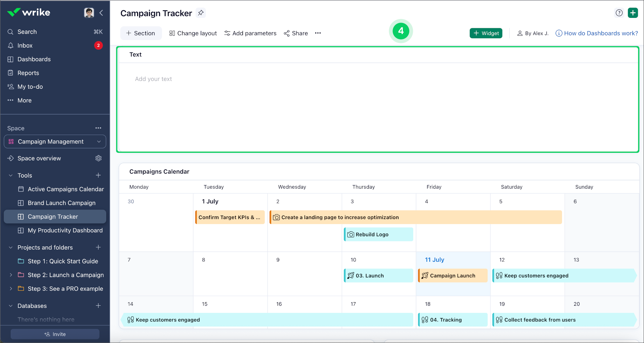This screenshot has width=644, height=343.
Task: Click the green plus create button
Action: pos(633,13)
